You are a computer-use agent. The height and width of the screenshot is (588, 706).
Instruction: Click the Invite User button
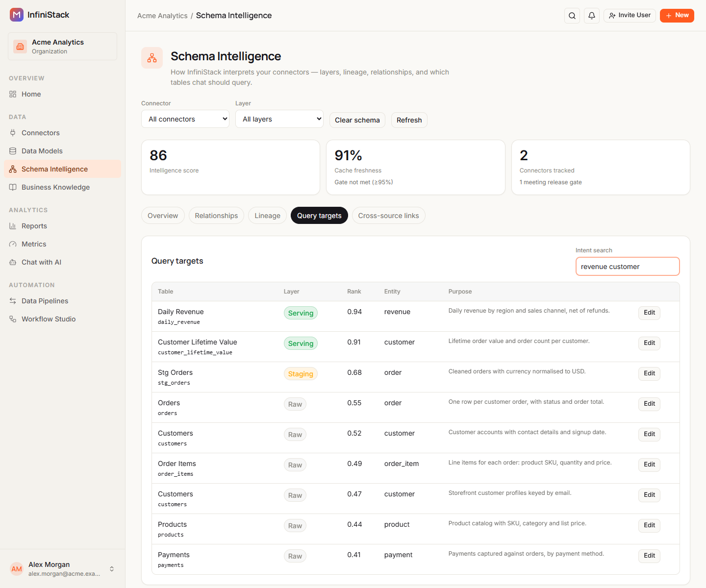[630, 16]
